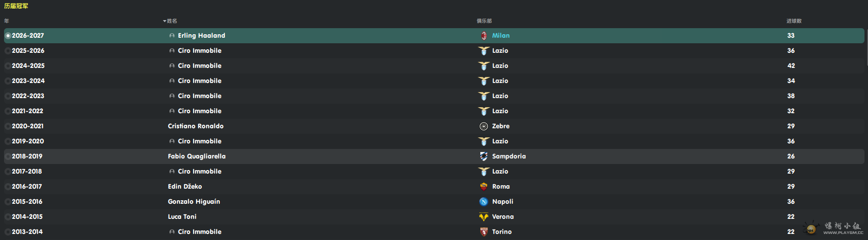Select the 2024-2025 season radio button

coord(8,66)
